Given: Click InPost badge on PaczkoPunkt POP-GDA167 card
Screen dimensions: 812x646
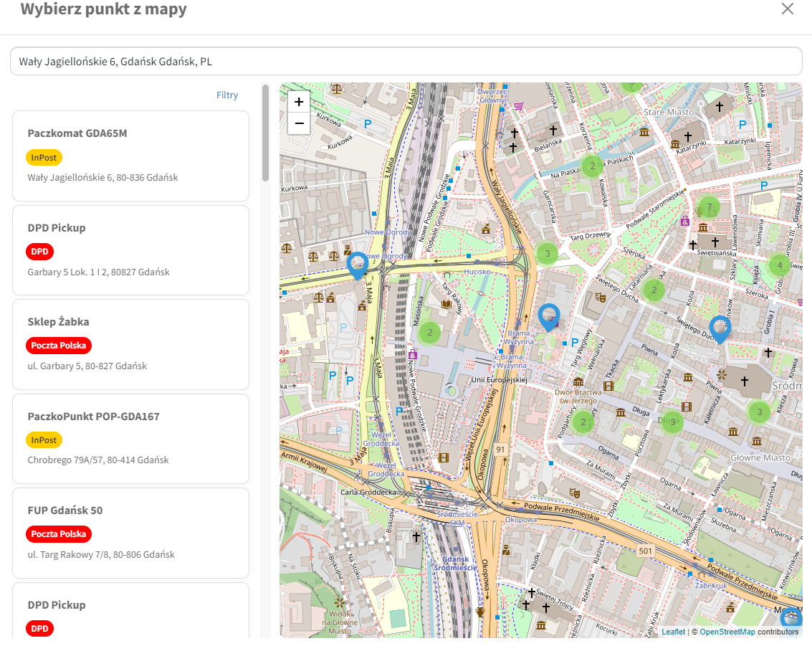Looking at the screenshot, I should coord(44,440).
